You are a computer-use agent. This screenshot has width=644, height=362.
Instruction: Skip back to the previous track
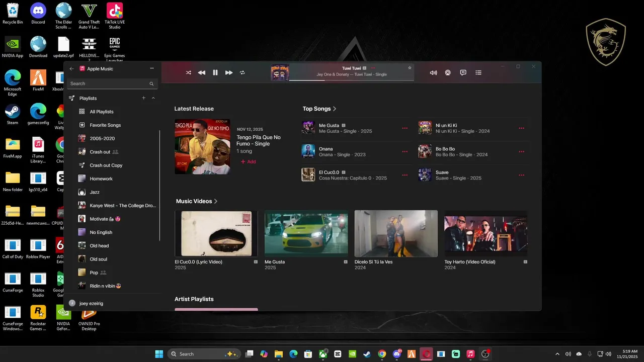coord(201,72)
